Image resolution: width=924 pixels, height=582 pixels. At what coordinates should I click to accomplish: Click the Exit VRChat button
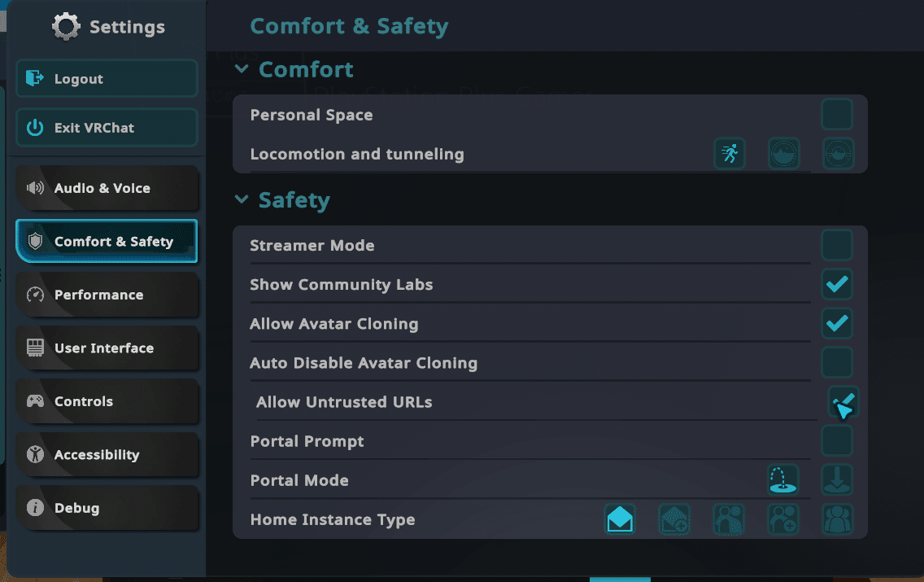[107, 128]
